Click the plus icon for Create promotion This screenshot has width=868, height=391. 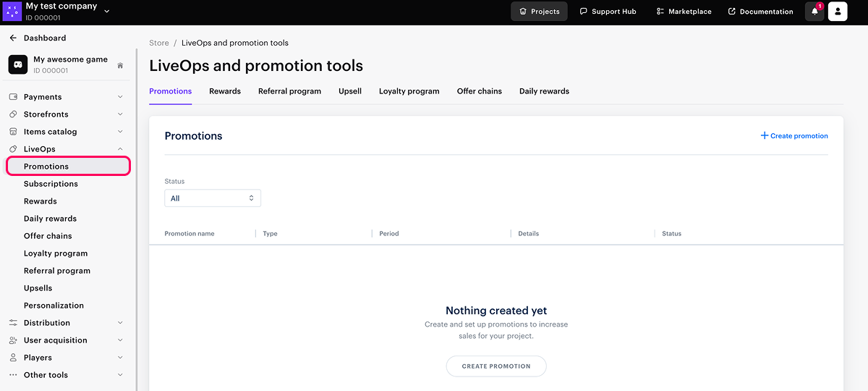point(765,135)
